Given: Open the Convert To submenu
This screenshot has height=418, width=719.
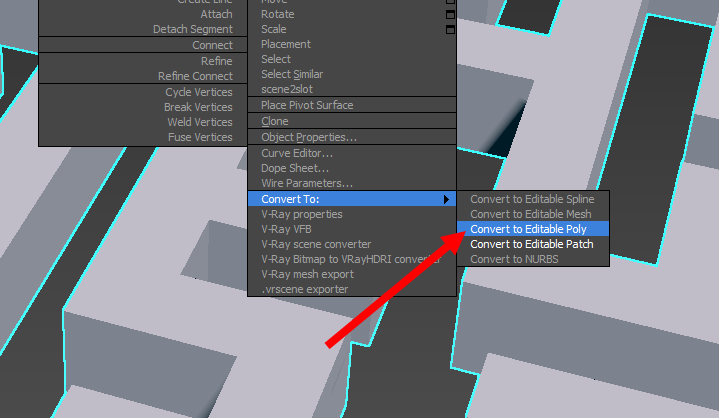Looking at the screenshot, I should [352, 199].
